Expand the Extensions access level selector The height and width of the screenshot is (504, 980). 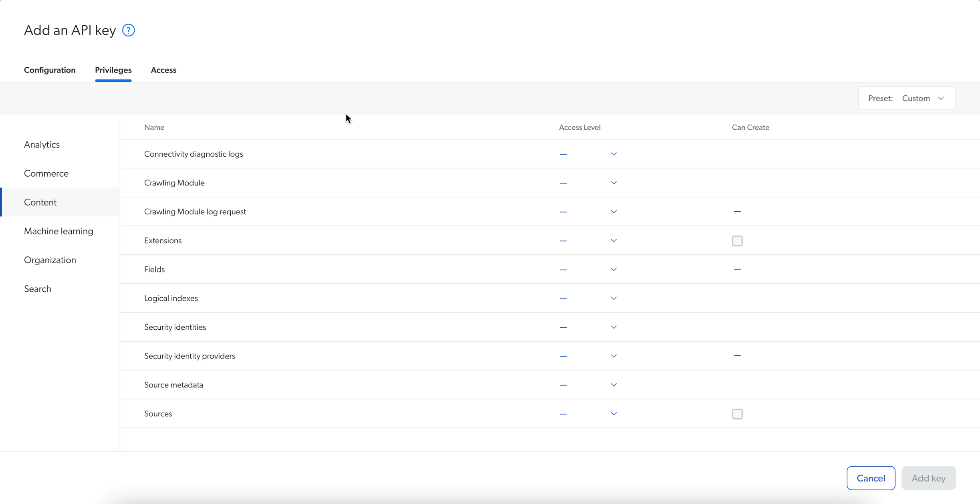point(613,240)
